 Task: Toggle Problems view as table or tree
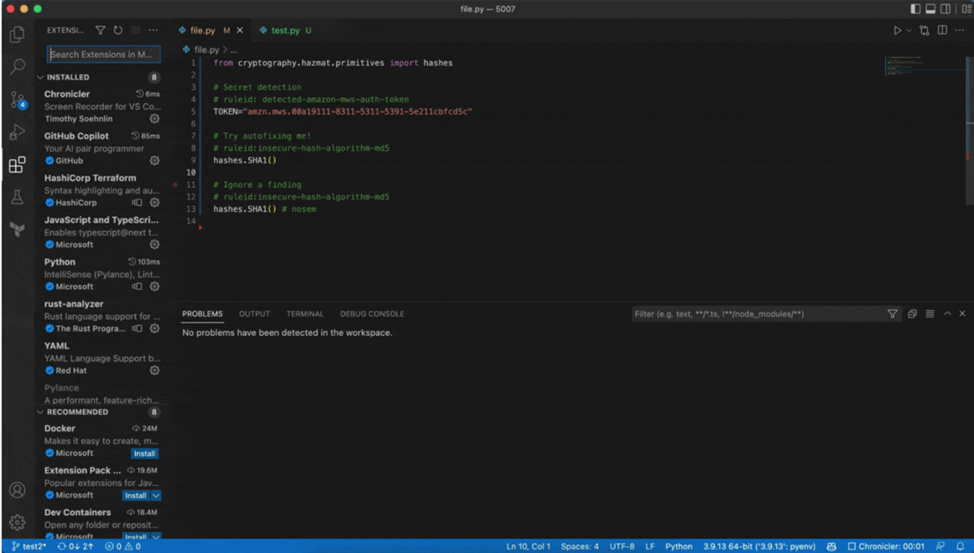tap(929, 314)
